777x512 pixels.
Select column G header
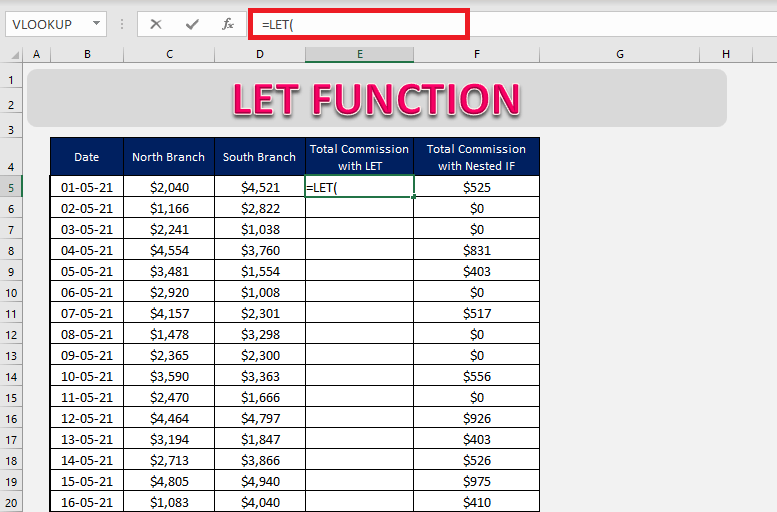point(619,54)
